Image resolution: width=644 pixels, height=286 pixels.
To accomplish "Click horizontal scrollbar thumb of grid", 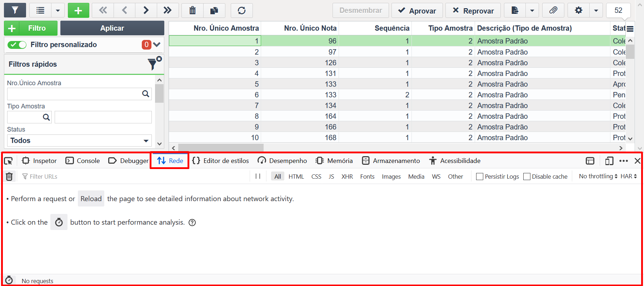I will (x=221, y=148).
